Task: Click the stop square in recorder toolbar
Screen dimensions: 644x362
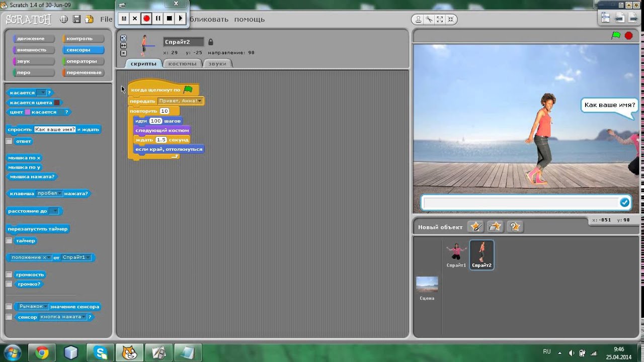Action: pyautogui.click(x=170, y=19)
